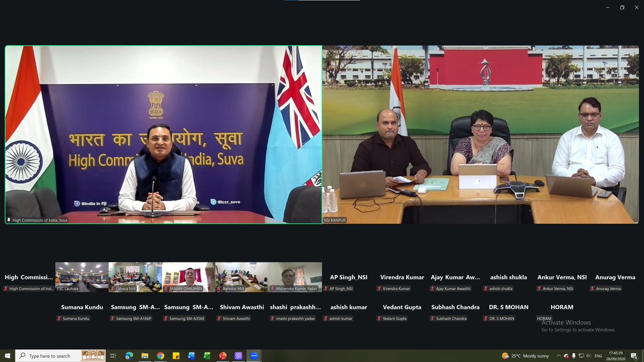The image size is (644, 362).
Task: Select the shashi prakashh yadav participant tile
Action: point(295,307)
